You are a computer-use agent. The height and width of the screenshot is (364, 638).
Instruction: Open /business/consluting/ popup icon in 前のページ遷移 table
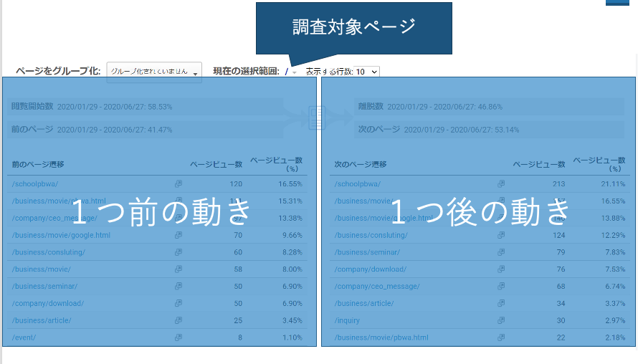coord(178,252)
